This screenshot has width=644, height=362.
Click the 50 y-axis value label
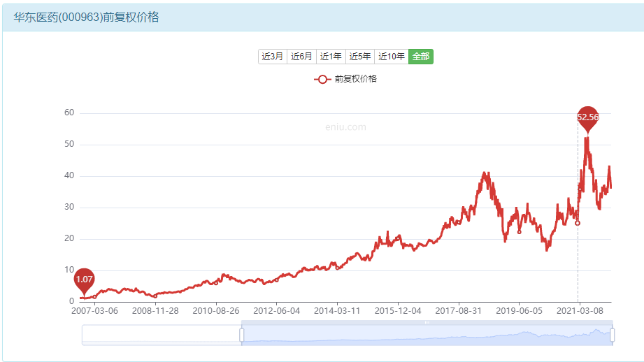click(69, 145)
